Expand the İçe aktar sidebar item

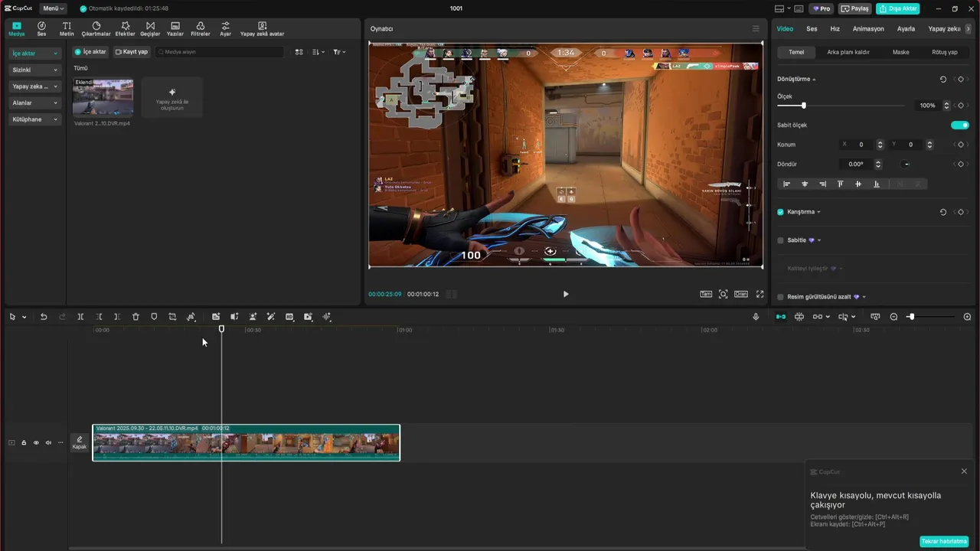coord(34,54)
